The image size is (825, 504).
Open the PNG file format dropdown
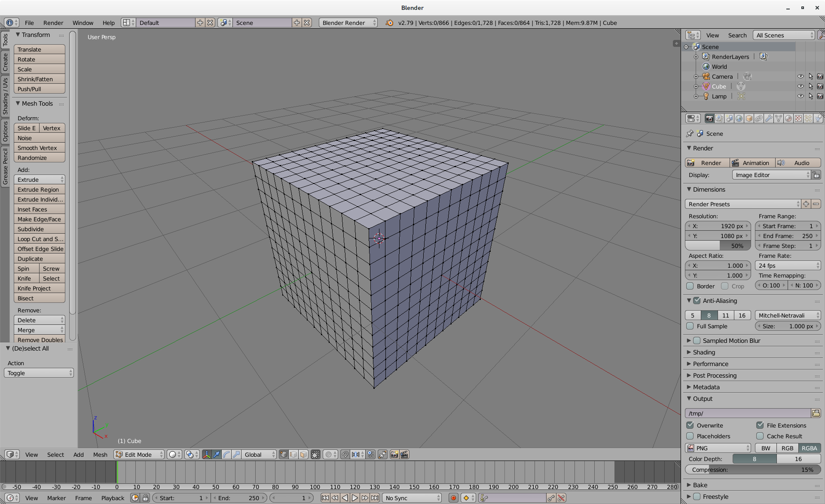pos(718,448)
